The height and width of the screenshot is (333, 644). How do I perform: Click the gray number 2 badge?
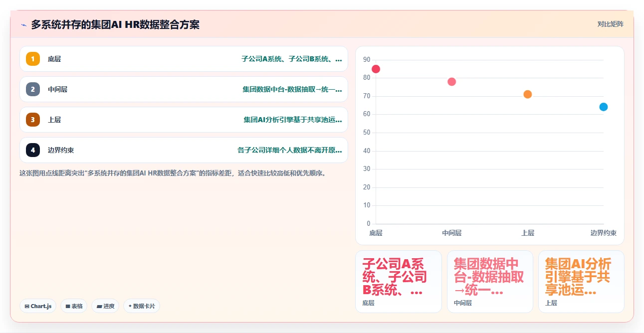pos(33,90)
